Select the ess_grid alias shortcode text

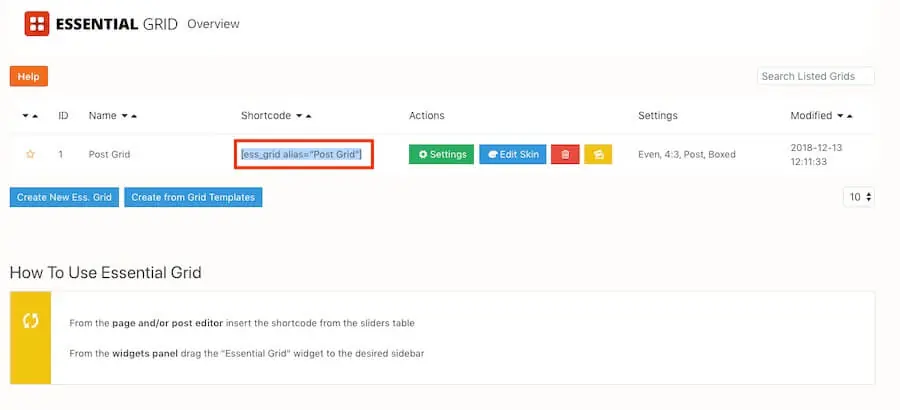click(x=301, y=154)
